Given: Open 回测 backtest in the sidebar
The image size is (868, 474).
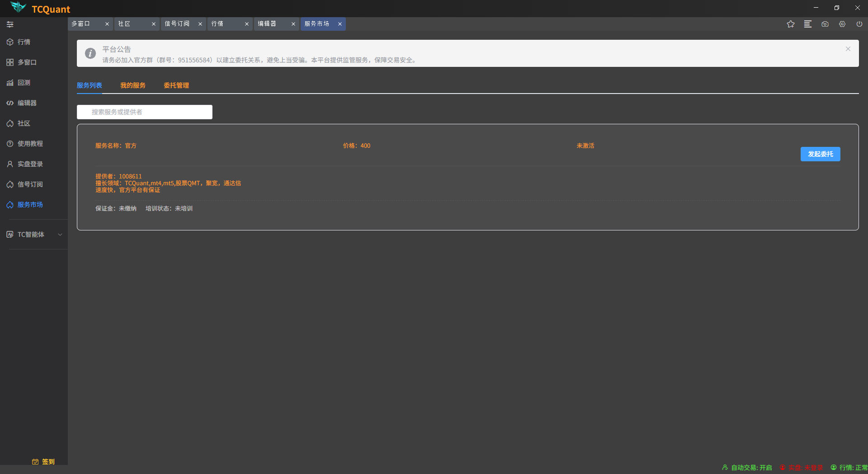Looking at the screenshot, I should click(x=24, y=83).
